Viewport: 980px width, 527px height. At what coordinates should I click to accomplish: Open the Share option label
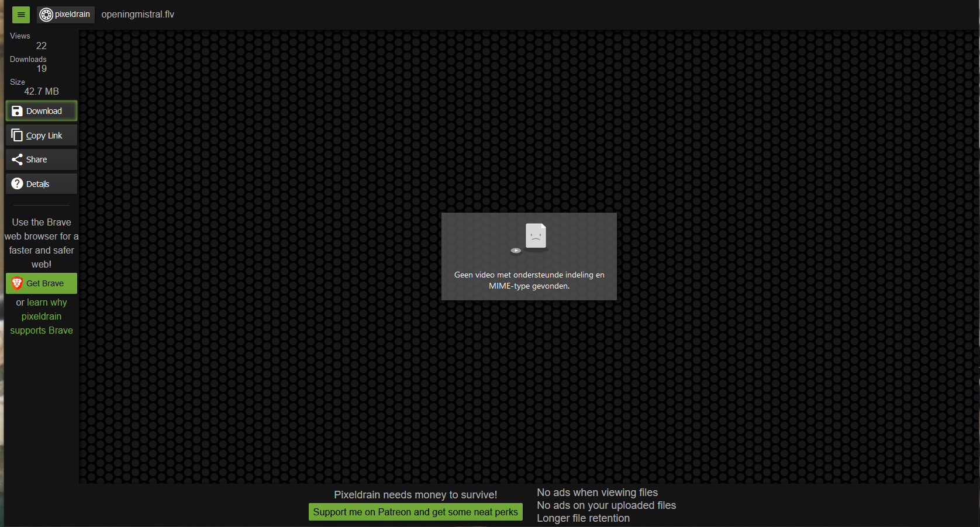pos(37,160)
